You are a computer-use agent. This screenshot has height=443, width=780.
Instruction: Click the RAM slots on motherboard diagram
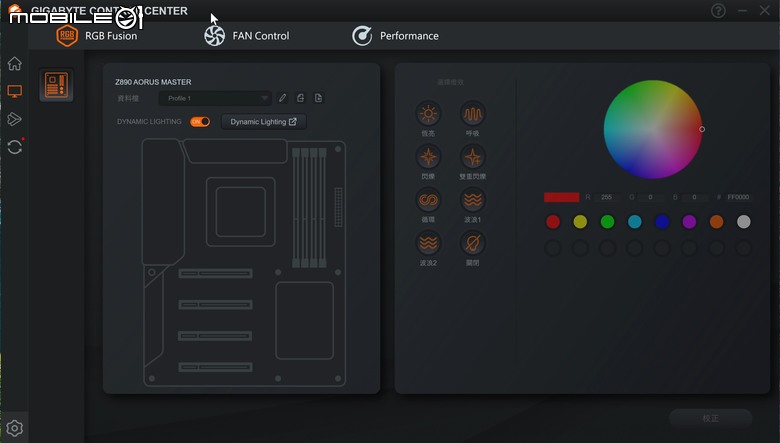tap(309, 207)
